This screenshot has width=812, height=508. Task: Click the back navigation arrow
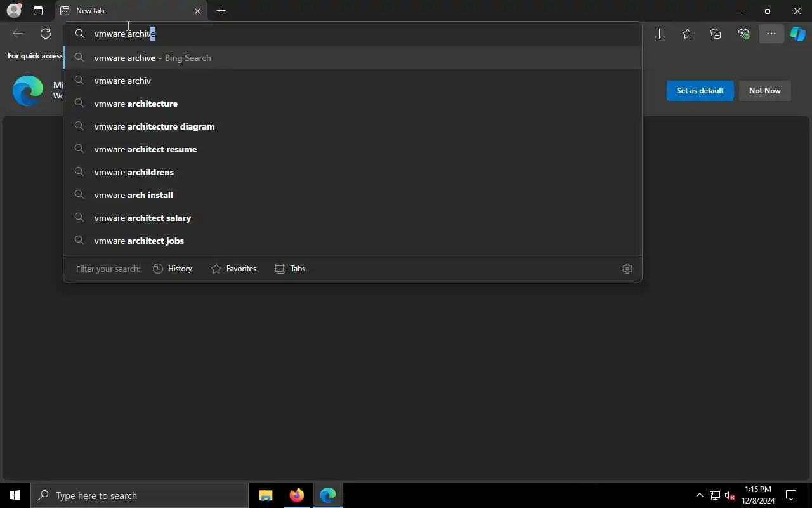[18, 34]
